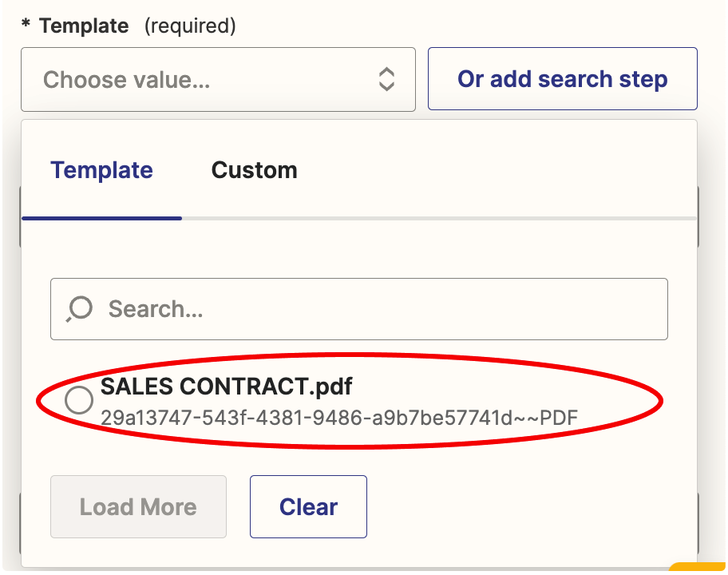Click the blue underline beneath Template tab
Image resolution: width=728 pixels, height=575 pixels.
coord(101,217)
